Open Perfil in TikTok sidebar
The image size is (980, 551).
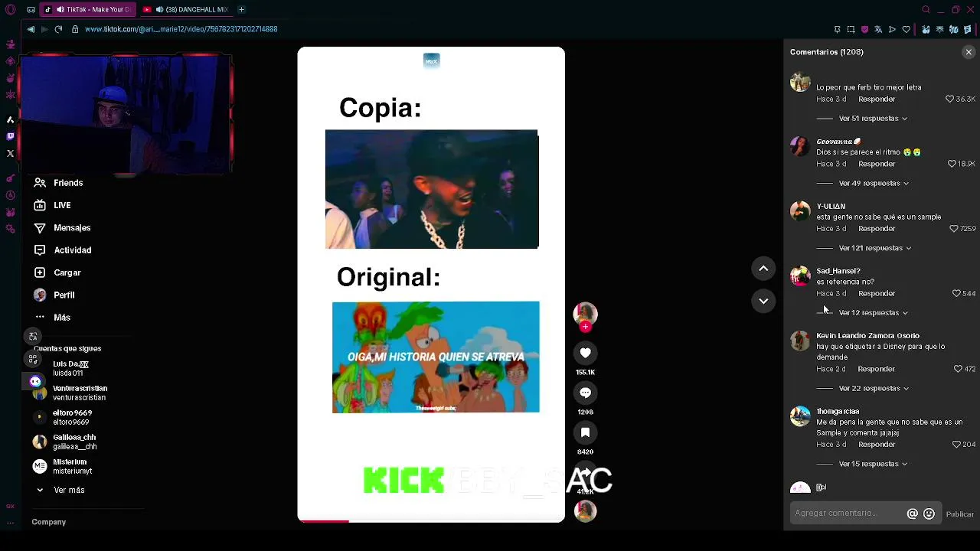(54, 295)
